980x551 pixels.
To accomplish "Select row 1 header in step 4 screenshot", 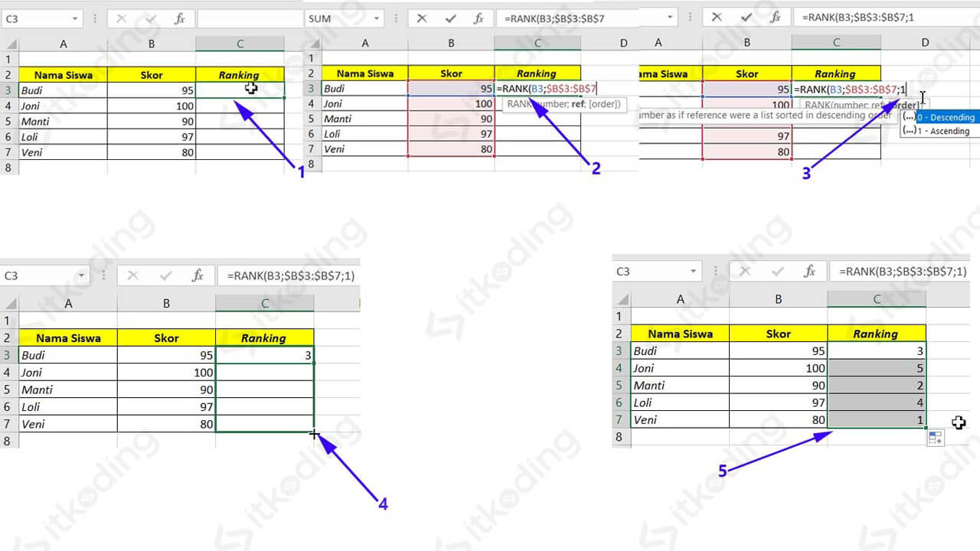I will coord(9,321).
